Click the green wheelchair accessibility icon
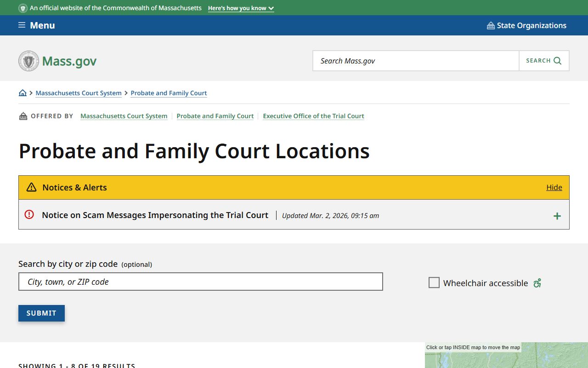 pyautogui.click(x=537, y=283)
